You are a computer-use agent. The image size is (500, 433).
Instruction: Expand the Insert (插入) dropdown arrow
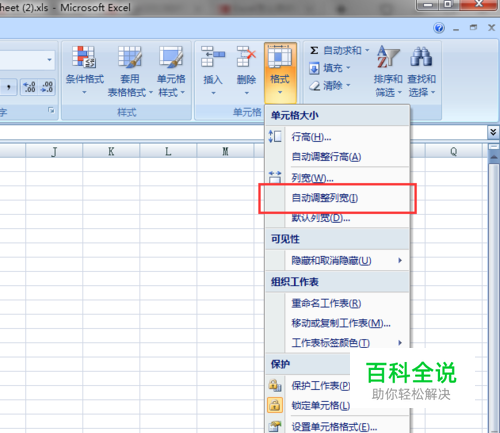coord(213,93)
